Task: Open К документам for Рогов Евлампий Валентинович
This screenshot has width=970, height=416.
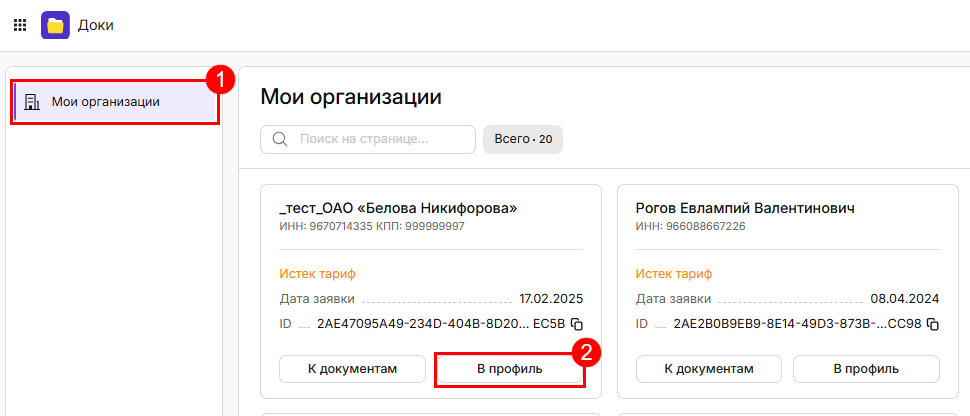Action: click(x=708, y=369)
